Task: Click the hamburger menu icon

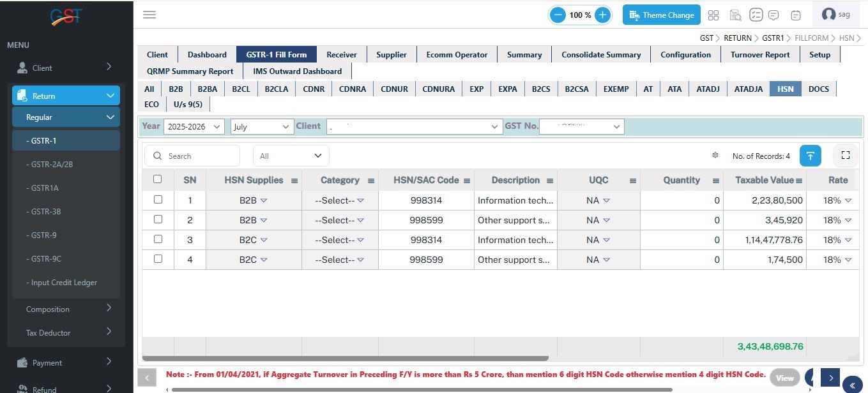Action: click(x=149, y=15)
